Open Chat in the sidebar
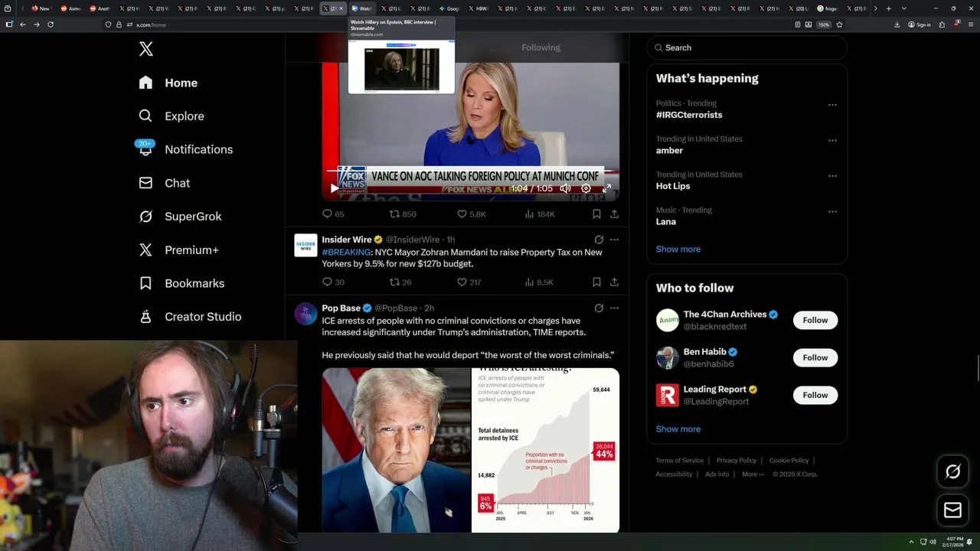Screen dimensions: 980x551 point(165,183)
